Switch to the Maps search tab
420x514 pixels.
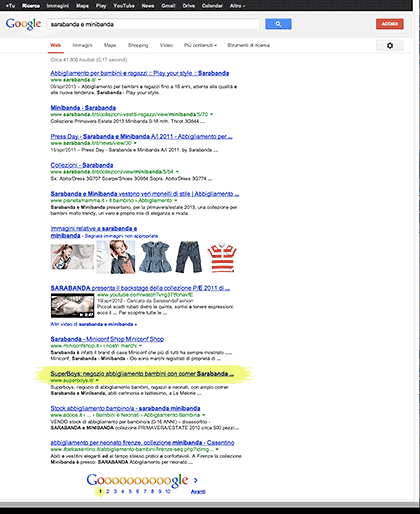coord(110,45)
